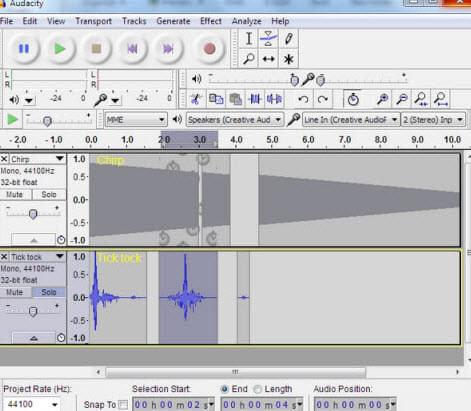Click the Trim audio icon

tap(255, 99)
